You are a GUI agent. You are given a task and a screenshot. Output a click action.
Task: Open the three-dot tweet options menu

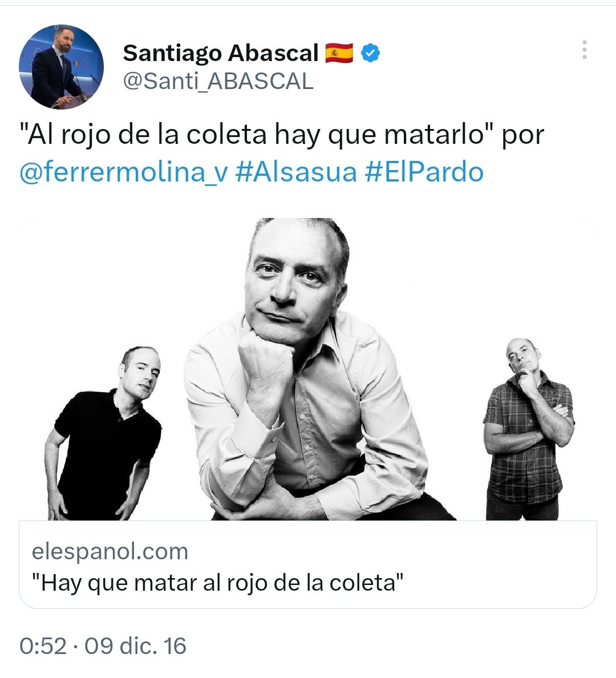[x=584, y=50]
